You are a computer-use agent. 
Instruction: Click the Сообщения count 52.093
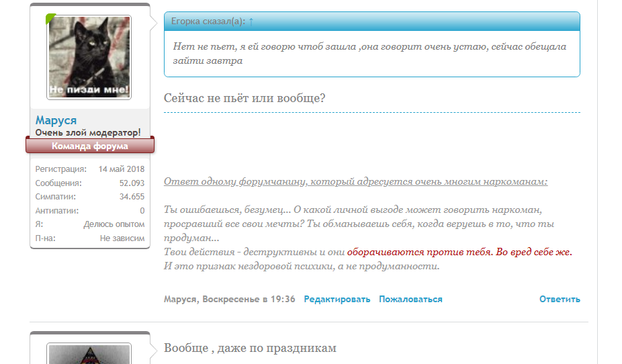[x=132, y=183]
